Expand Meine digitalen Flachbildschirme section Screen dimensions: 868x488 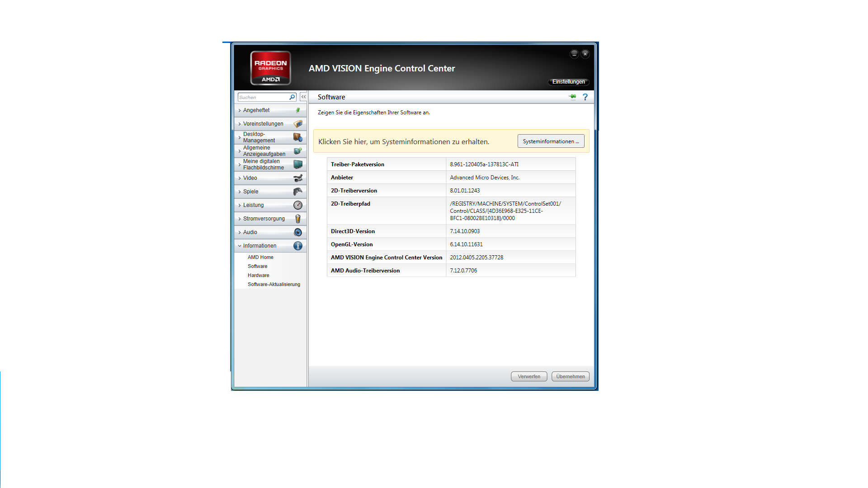pos(263,164)
